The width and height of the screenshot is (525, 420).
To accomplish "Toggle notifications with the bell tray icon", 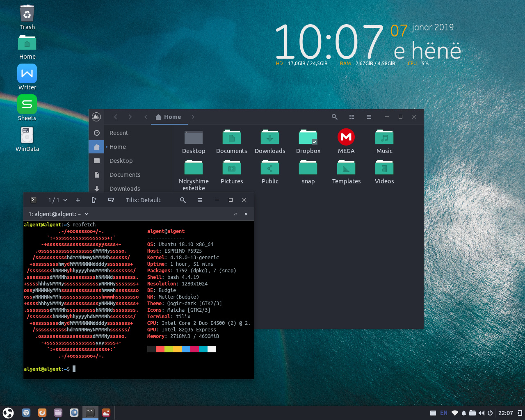I will pos(463,413).
